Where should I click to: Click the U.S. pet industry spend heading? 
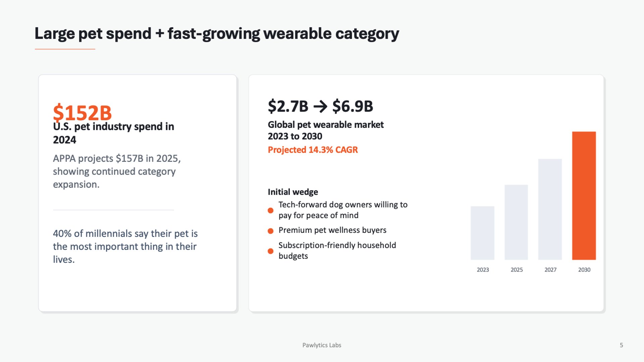pos(113,133)
